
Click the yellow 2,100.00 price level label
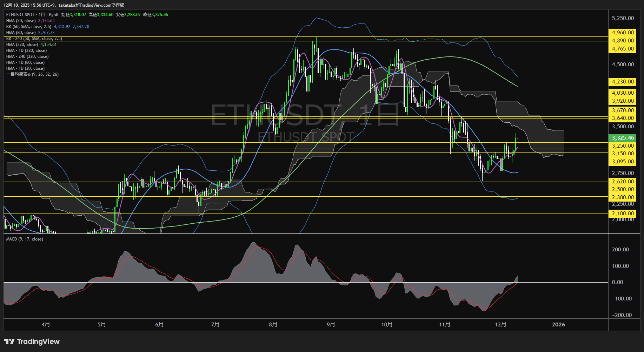pos(623,214)
